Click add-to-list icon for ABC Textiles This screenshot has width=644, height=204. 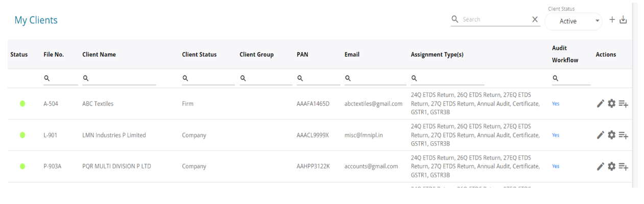(623, 104)
